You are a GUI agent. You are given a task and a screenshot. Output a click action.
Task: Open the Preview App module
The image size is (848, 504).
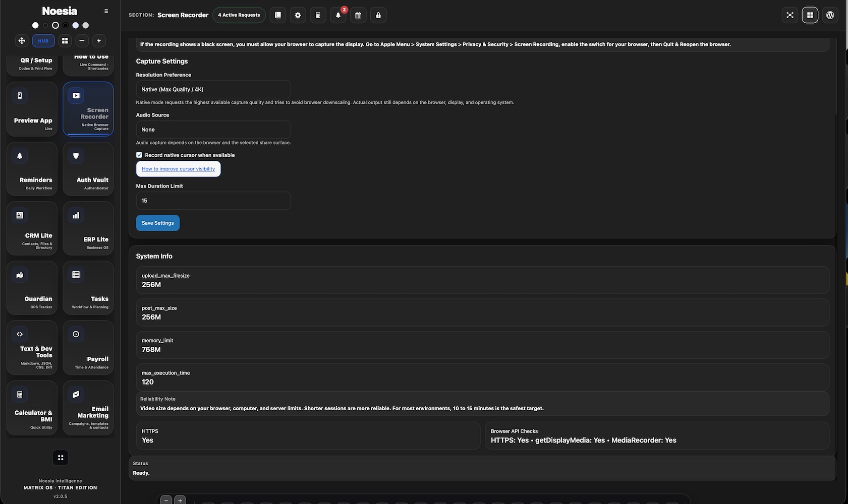click(32, 109)
